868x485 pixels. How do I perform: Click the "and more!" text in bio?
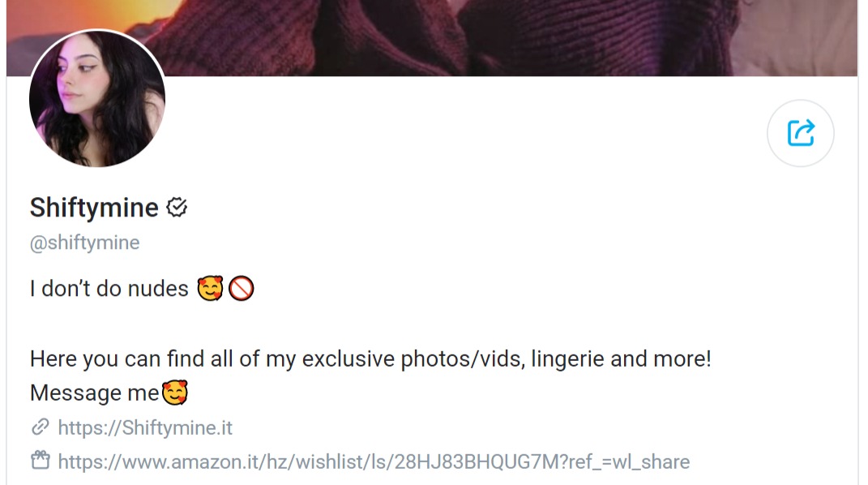661,359
